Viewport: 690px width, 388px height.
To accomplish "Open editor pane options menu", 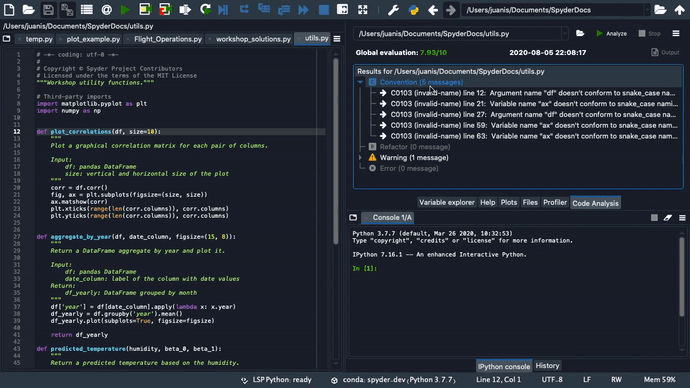I will click(337, 39).
